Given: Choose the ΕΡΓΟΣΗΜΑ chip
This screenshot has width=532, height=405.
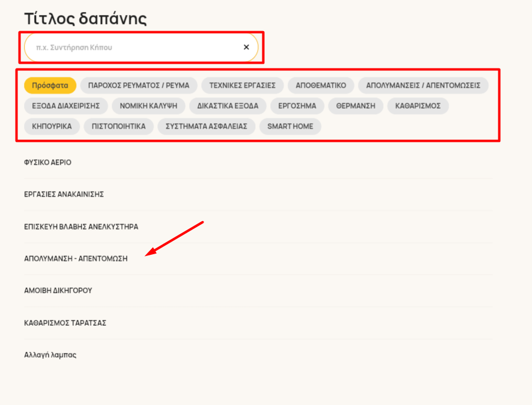Looking at the screenshot, I should tap(297, 106).
